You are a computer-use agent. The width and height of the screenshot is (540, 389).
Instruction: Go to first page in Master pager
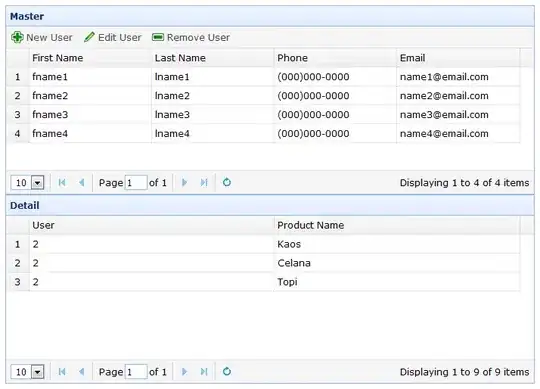click(x=62, y=182)
